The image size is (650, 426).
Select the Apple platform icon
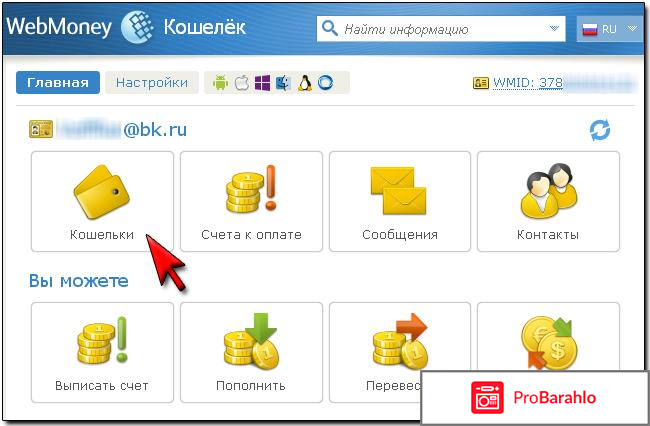242,83
